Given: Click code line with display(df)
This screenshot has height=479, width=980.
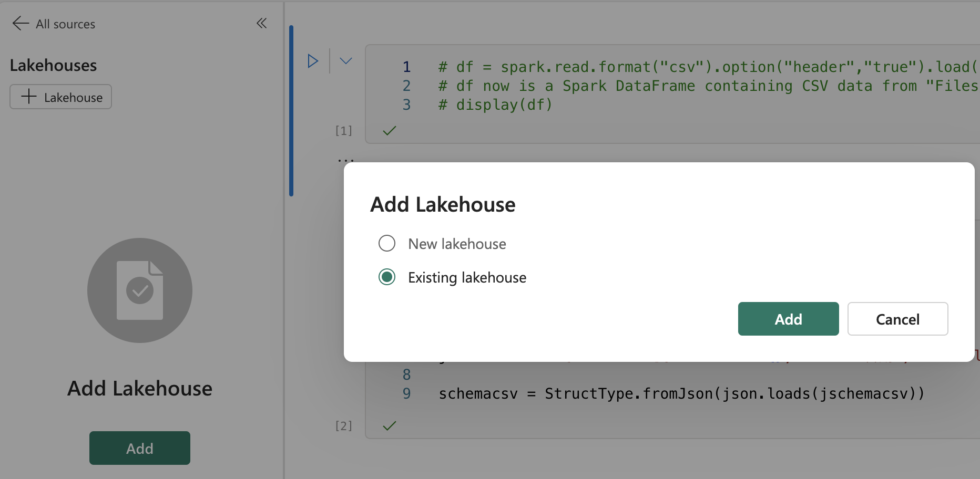Looking at the screenshot, I should 495,105.
